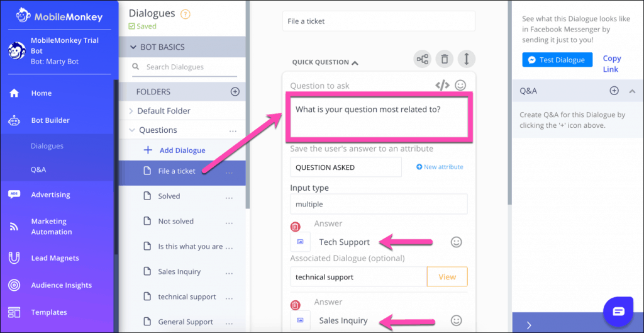Edit the Tech Support answer text
The height and width of the screenshot is (333, 644).
[x=345, y=242]
